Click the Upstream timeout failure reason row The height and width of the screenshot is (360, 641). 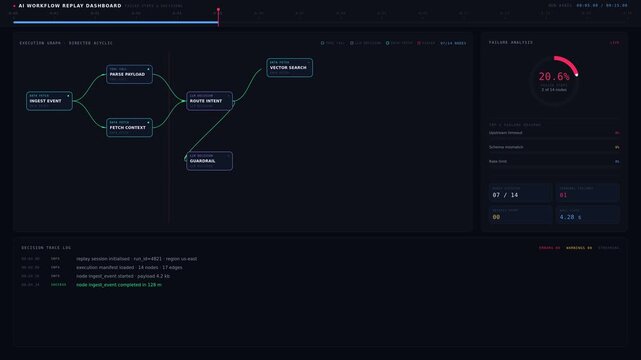tap(554, 133)
